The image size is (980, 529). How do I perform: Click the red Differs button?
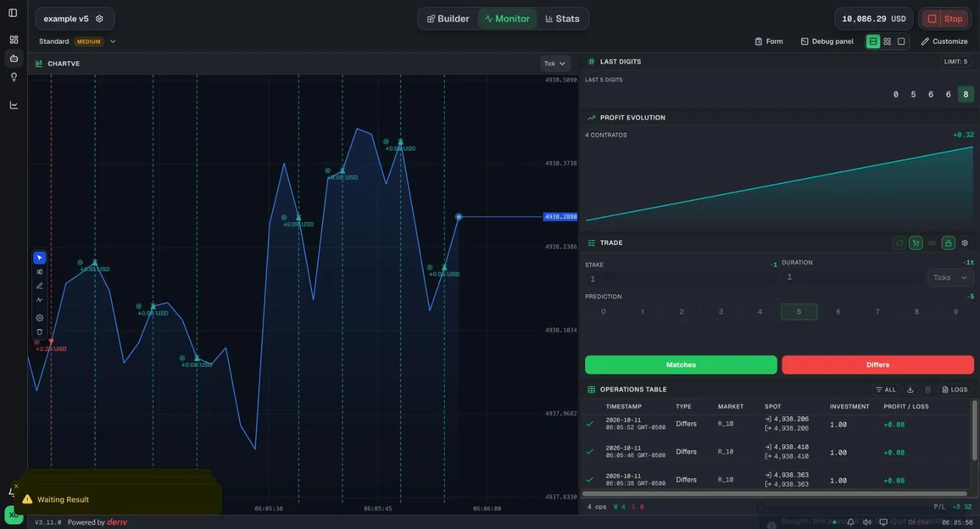pyautogui.click(x=878, y=365)
